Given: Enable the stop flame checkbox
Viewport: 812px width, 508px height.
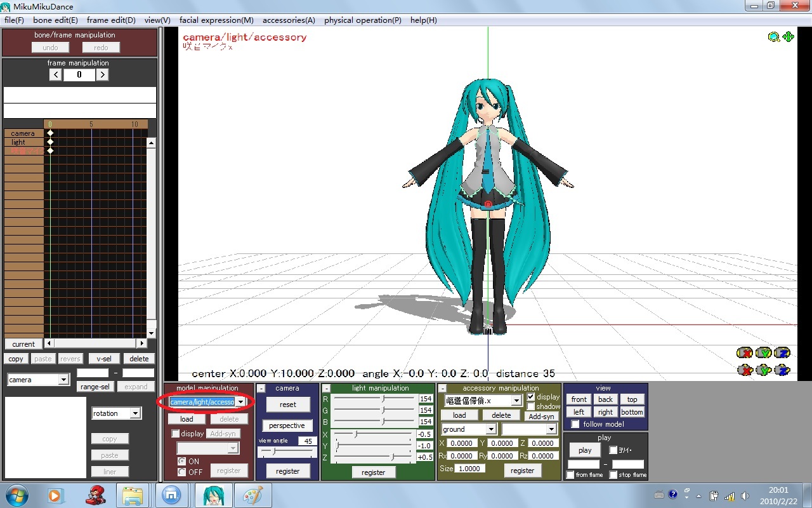Looking at the screenshot, I should [613, 475].
